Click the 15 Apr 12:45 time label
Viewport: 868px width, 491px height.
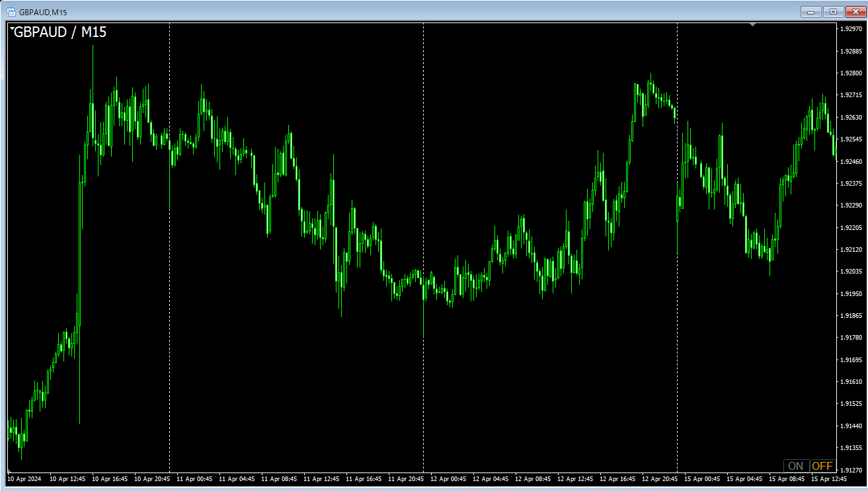point(829,478)
